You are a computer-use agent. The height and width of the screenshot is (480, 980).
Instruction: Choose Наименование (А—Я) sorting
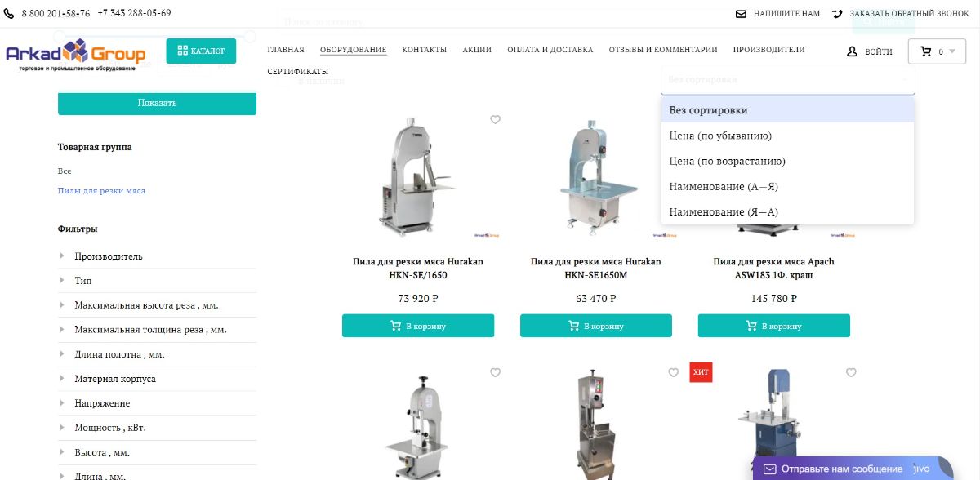point(724,186)
